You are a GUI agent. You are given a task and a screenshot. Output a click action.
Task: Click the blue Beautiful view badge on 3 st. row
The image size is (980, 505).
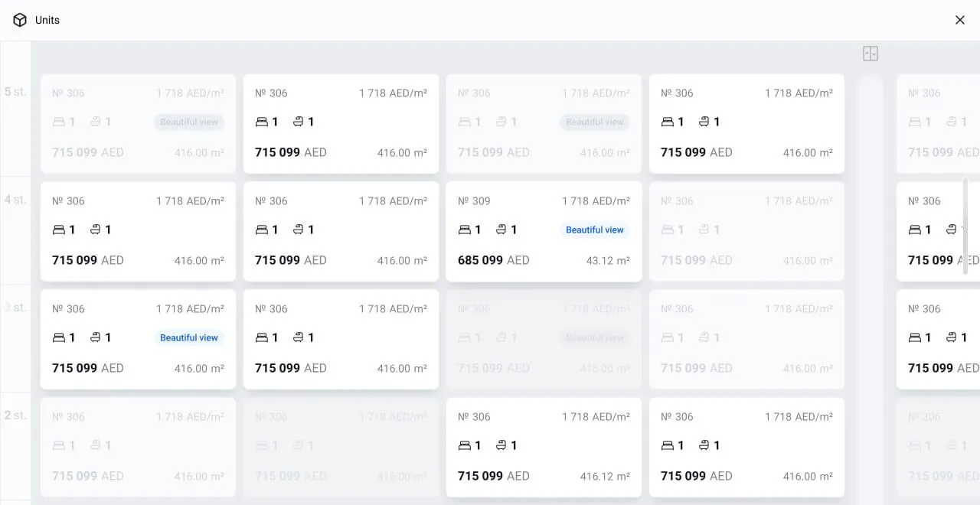pos(188,337)
